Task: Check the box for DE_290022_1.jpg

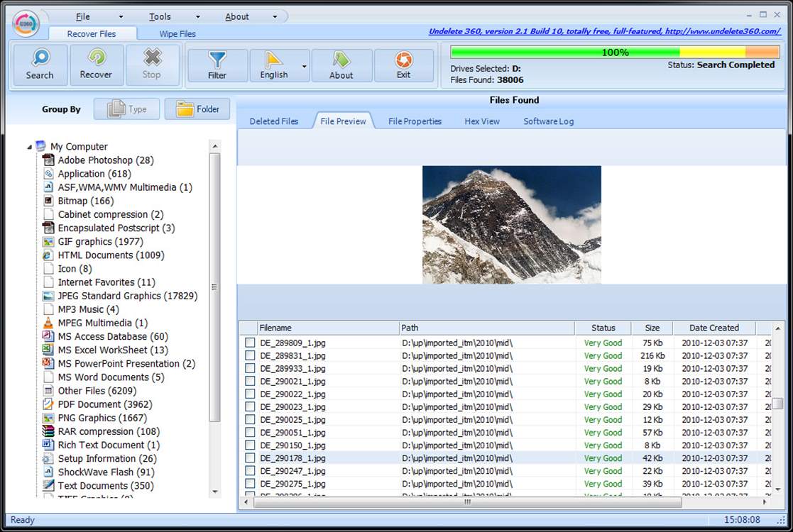Action: (250, 394)
